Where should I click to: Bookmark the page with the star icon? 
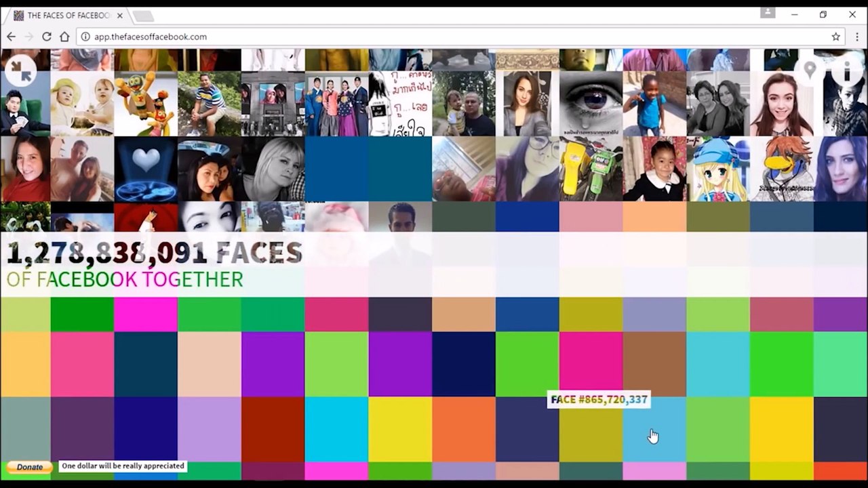tap(836, 37)
